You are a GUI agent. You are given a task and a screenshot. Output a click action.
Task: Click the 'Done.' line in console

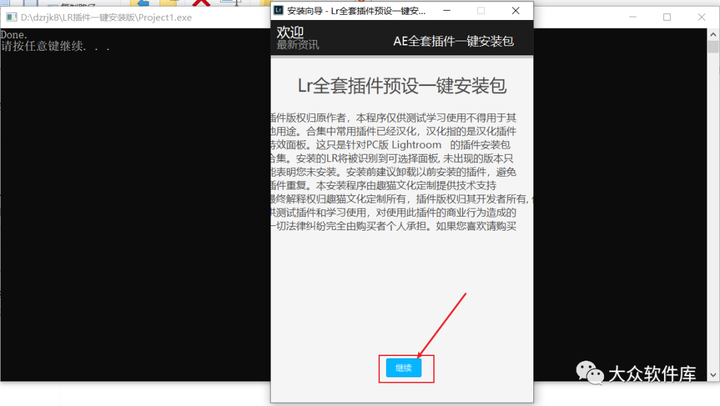click(x=14, y=35)
